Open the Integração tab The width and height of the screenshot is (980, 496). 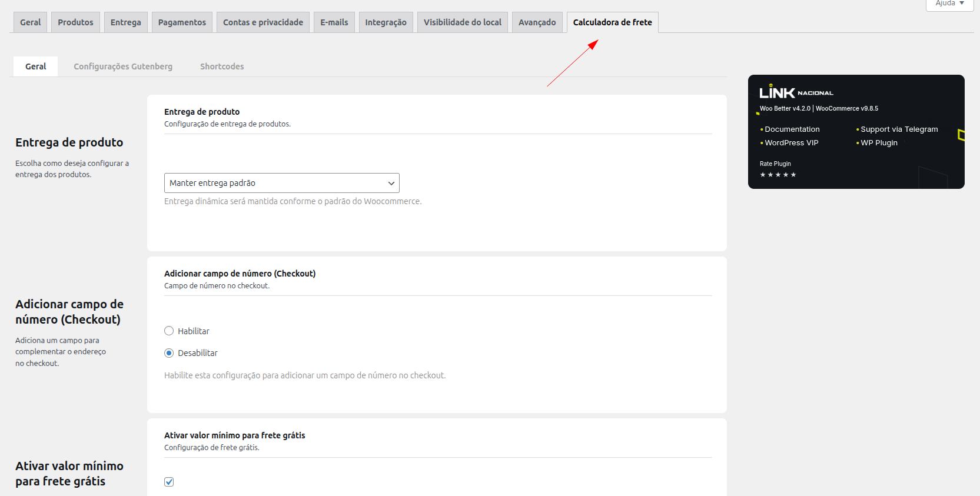pyautogui.click(x=386, y=22)
